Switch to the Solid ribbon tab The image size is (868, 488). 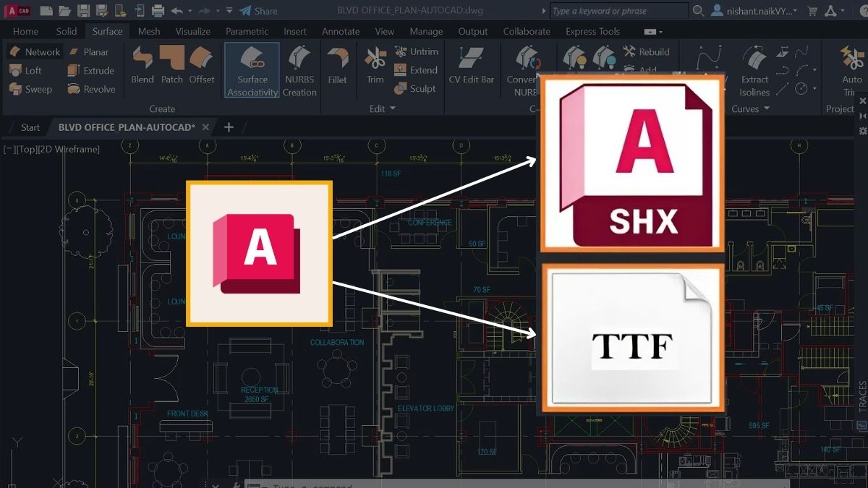(67, 31)
